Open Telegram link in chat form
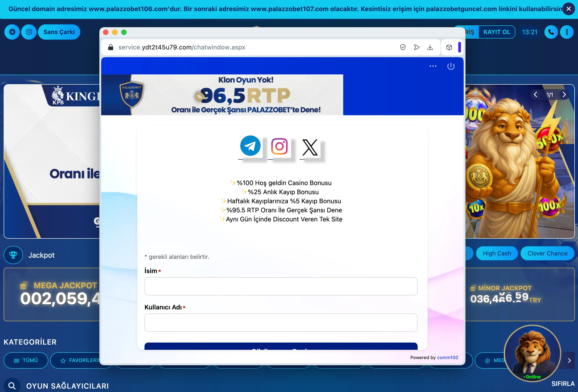 point(250,146)
